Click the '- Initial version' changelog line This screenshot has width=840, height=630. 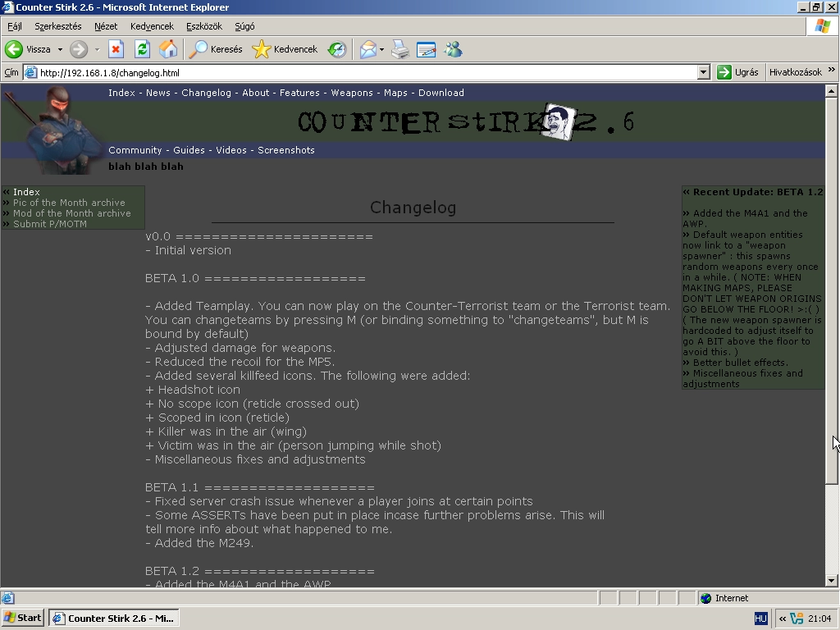click(x=188, y=250)
